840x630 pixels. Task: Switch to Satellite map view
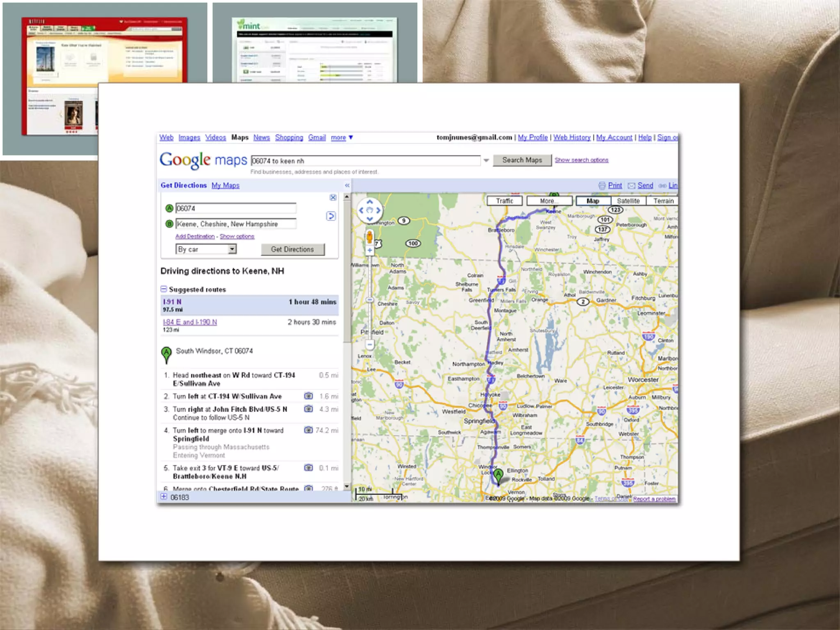click(x=628, y=201)
